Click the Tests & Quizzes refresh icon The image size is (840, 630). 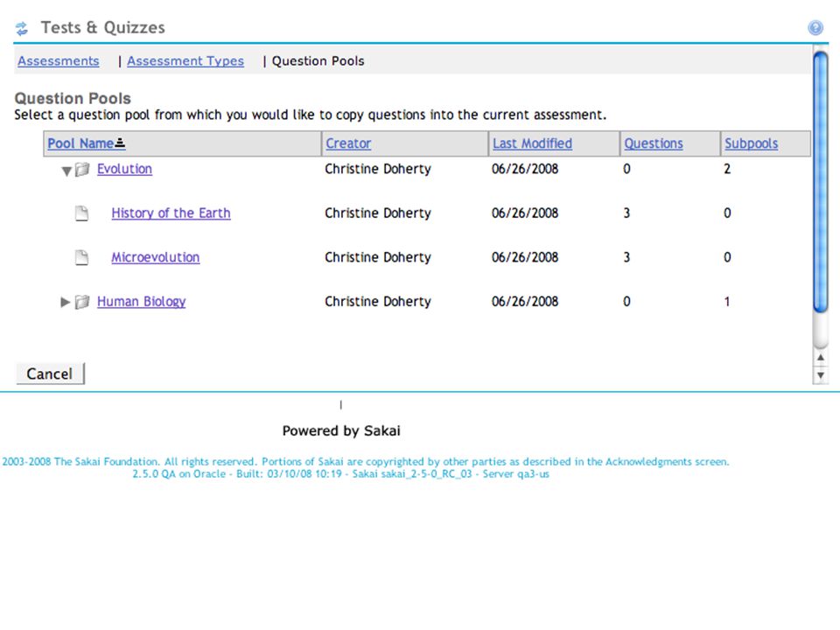[21, 28]
